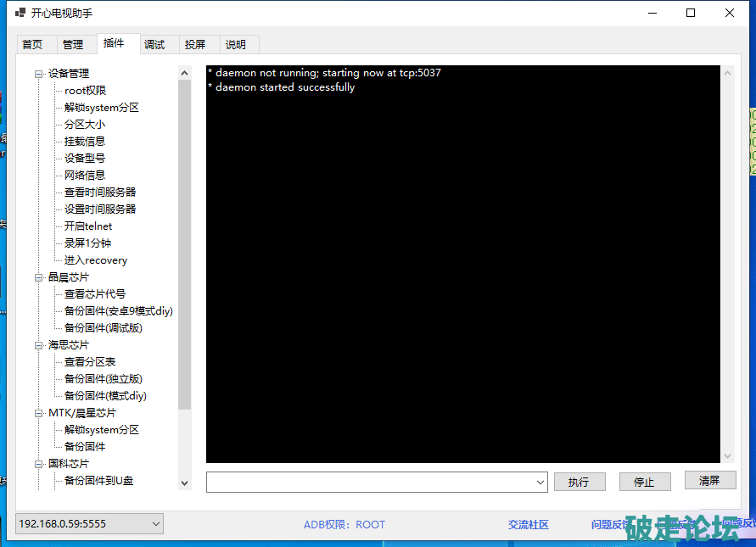The width and height of the screenshot is (756, 547).
Task: Open the device address 192.168.0.59:5555 dropdown
Action: (155, 524)
